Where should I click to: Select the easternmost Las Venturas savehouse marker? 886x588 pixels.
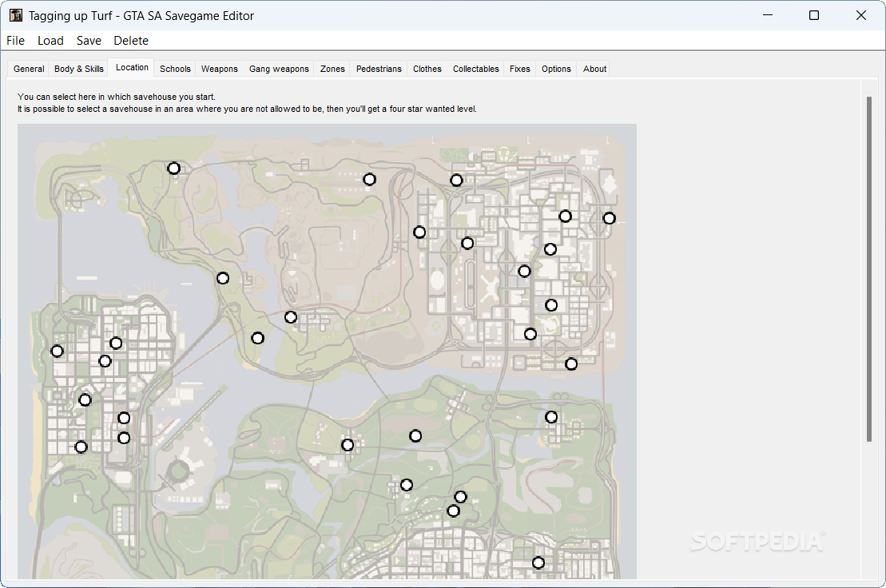609,218
